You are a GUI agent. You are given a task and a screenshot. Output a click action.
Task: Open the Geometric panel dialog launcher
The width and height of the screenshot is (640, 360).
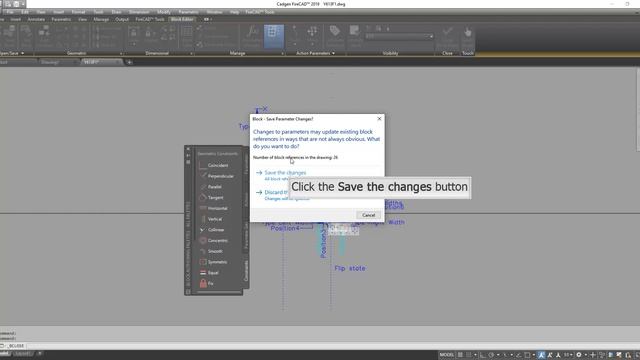click(121, 53)
